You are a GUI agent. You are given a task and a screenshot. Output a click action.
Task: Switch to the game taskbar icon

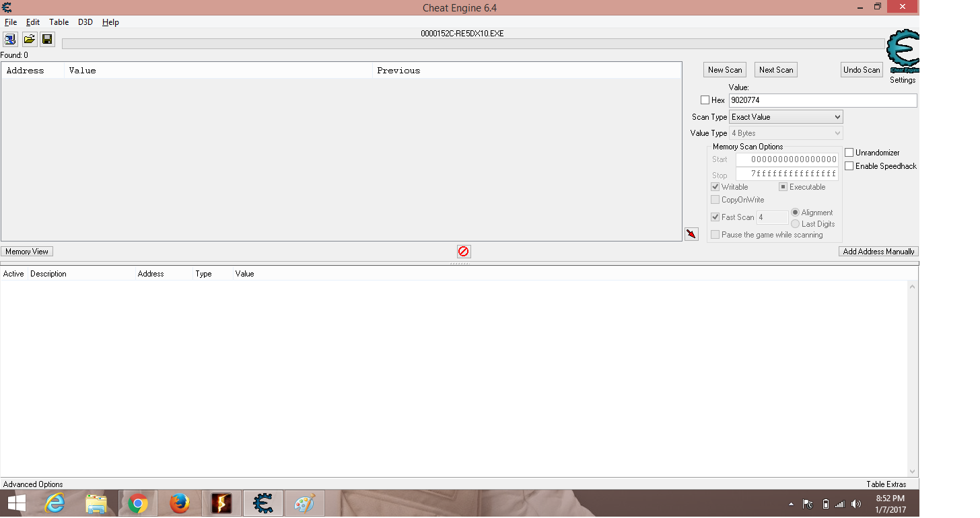pyautogui.click(x=221, y=503)
